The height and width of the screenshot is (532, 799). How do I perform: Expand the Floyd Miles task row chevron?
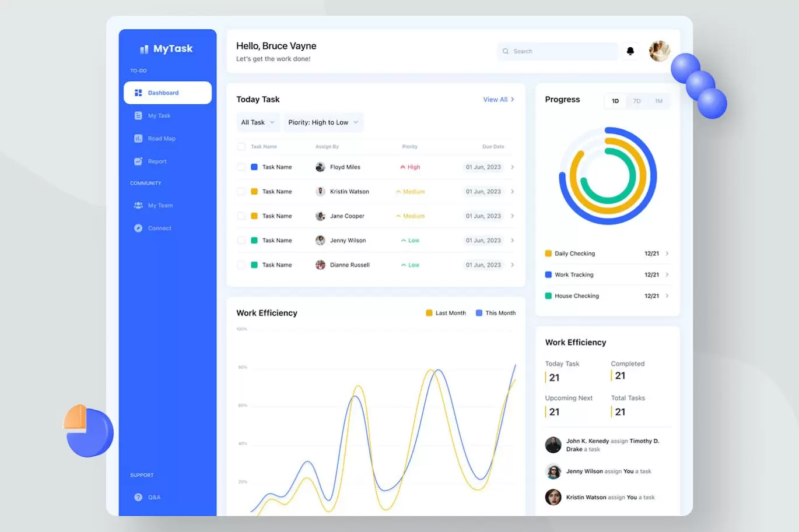click(513, 167)
